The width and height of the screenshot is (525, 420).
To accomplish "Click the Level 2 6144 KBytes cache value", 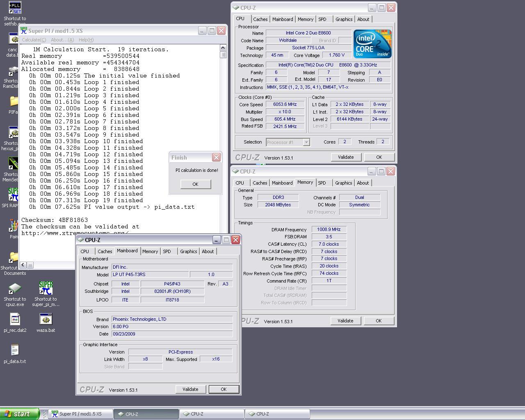I will tap(349, 119).
